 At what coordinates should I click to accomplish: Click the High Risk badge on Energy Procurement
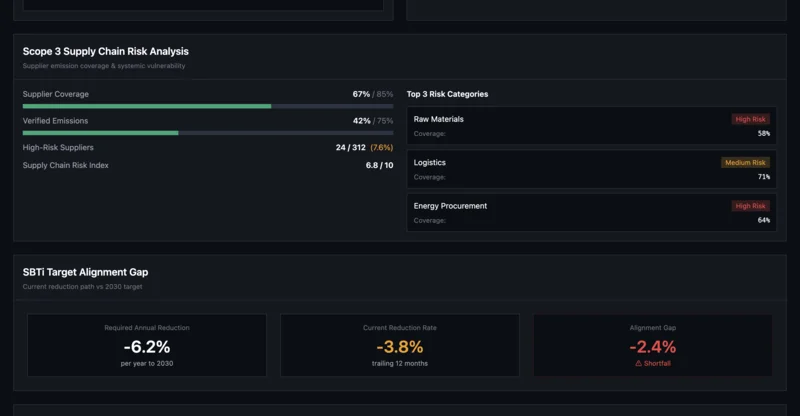tap(750, 206)
